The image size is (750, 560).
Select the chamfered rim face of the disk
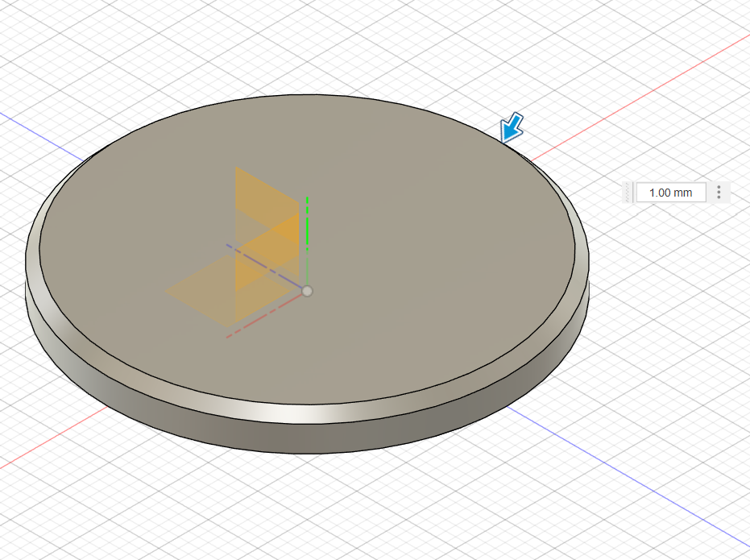pyautogui.click(x=306, y=413)
